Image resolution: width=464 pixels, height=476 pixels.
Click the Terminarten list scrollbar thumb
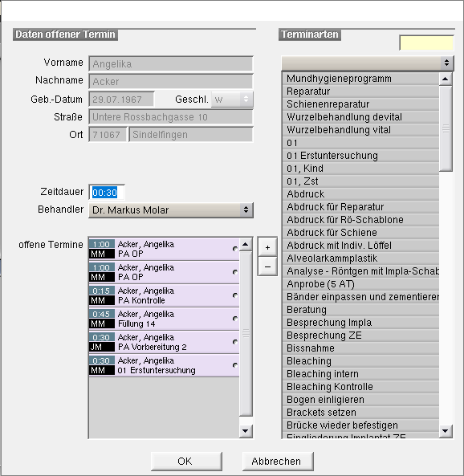click(x=446, y=128)
